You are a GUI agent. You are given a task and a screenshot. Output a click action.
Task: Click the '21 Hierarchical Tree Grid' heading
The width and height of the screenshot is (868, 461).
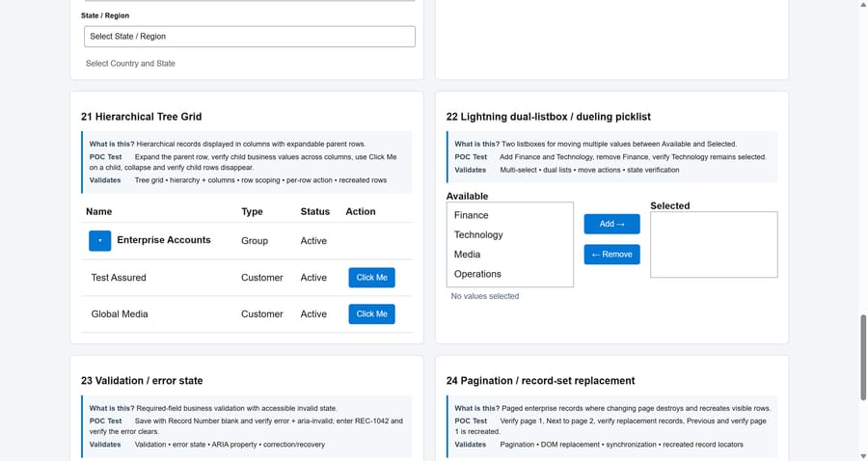(141, 117)
